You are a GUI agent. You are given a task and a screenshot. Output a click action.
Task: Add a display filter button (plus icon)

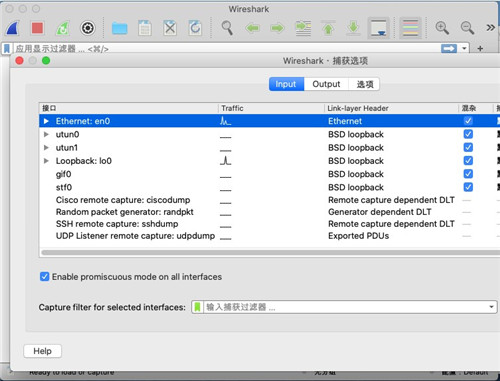click(x=480, y=49)
